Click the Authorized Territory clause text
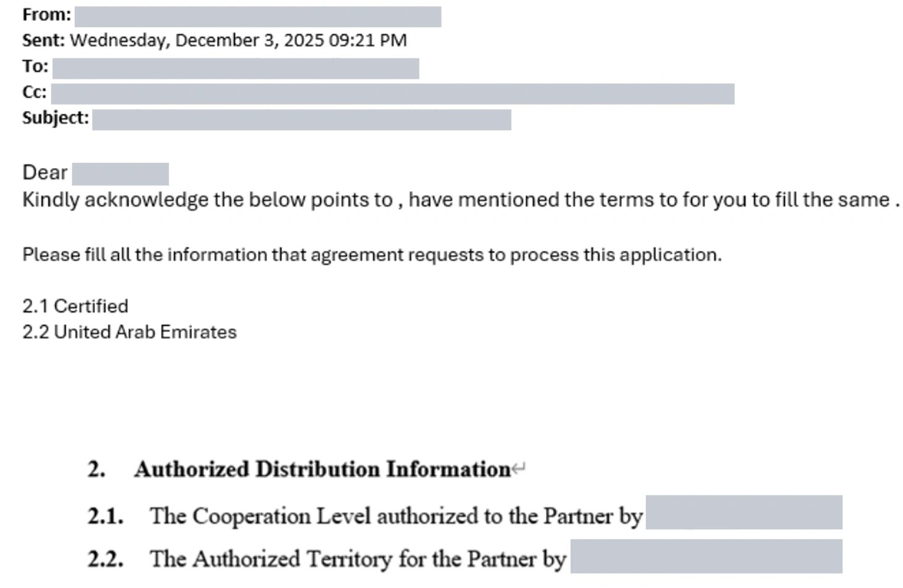This screenshot has width=903, height=588. (x=357, y=559)
